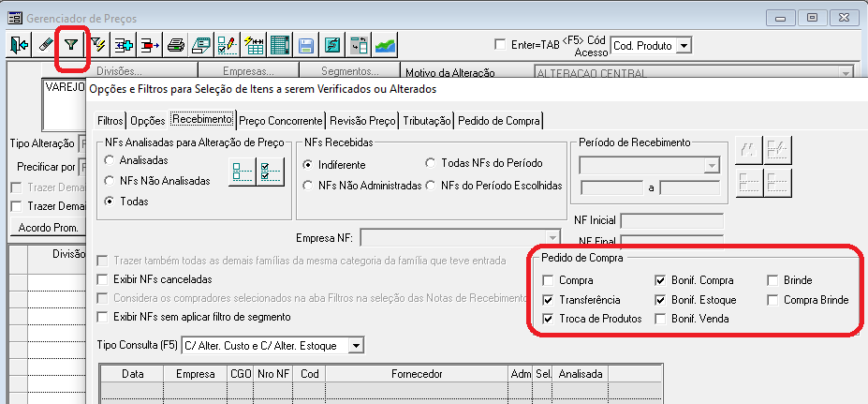Viewport: 868px width, 404px height.
Task: Click the printer icon
Action: tap(176, 45)
